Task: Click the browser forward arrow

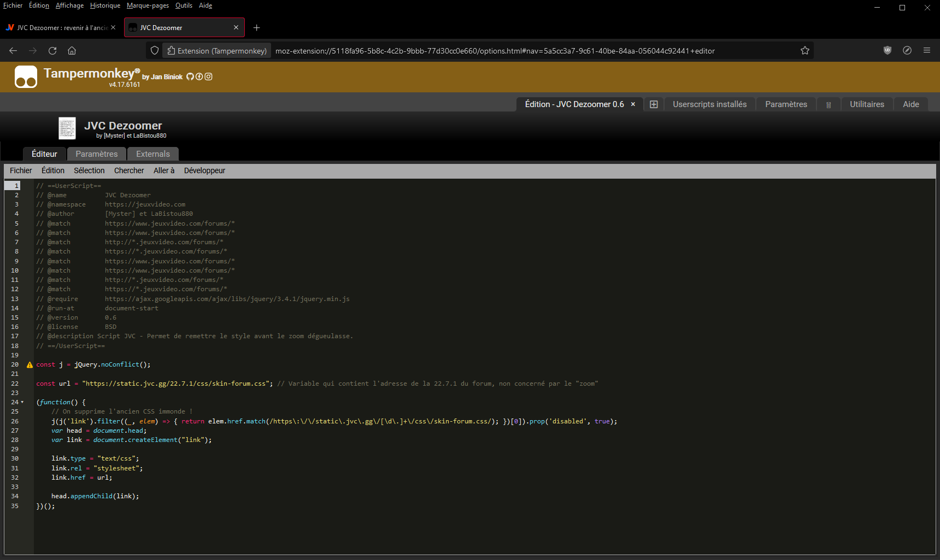Action: [x=33, y=51]
